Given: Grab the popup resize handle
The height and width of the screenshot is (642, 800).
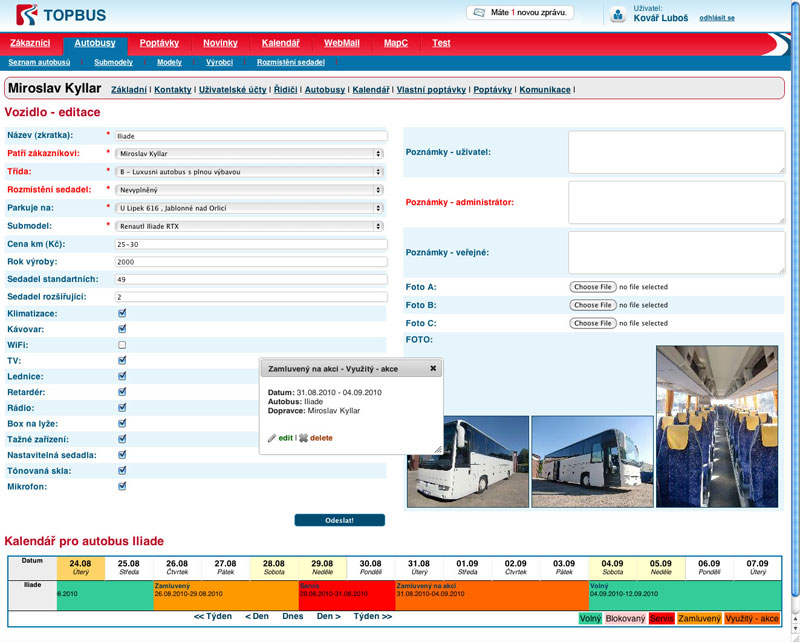Looking at the screenshot, I should (x=438, y=449).
